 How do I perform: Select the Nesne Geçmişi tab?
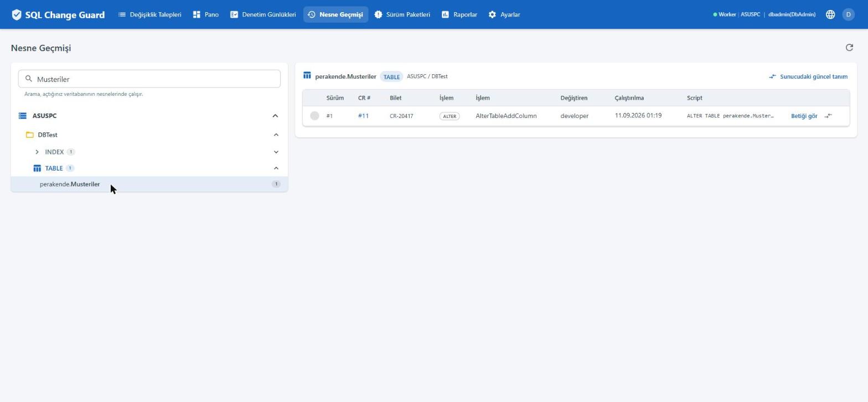pos(335,14)
